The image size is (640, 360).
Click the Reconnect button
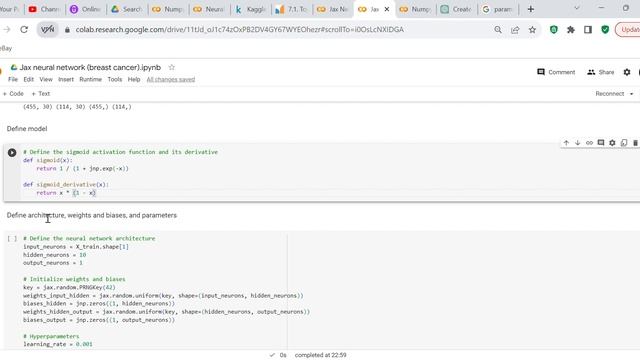[x=609, y=93]
